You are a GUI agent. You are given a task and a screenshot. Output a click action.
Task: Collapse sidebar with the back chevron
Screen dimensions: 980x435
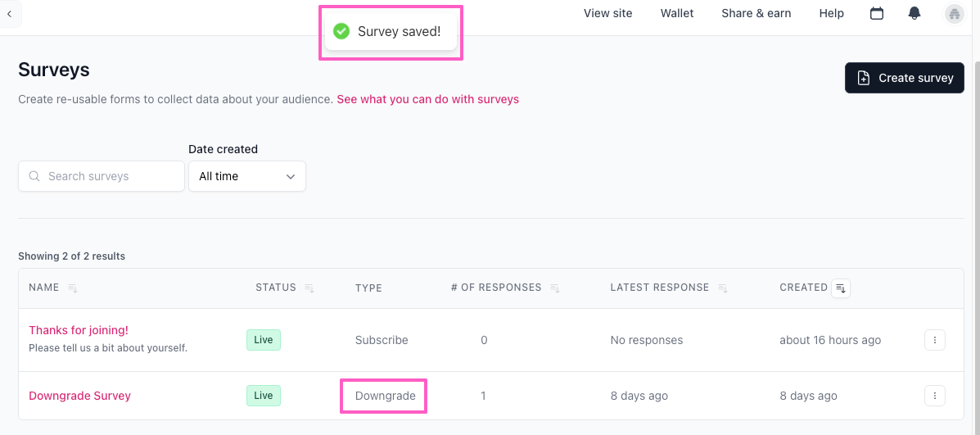click(x=9, y=13)
